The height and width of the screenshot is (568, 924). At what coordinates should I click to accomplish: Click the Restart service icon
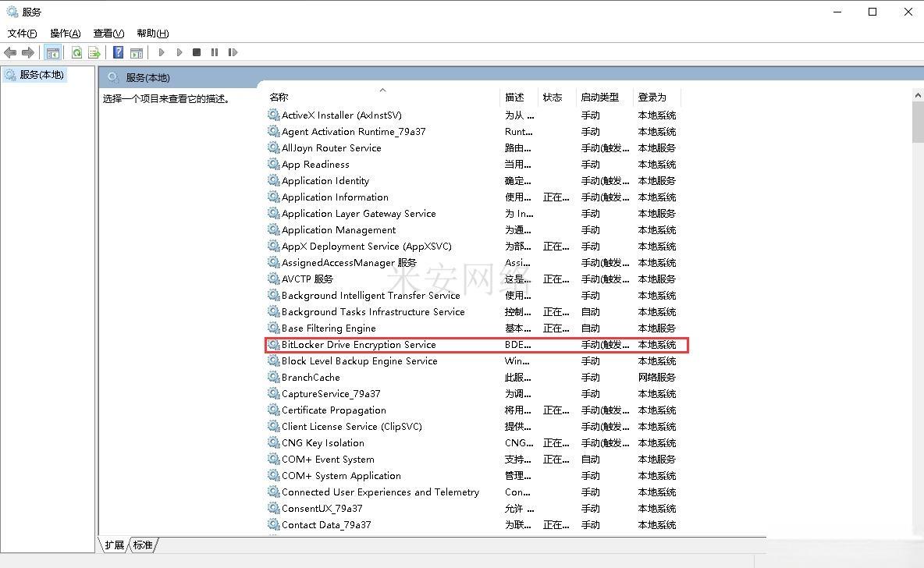233,52
